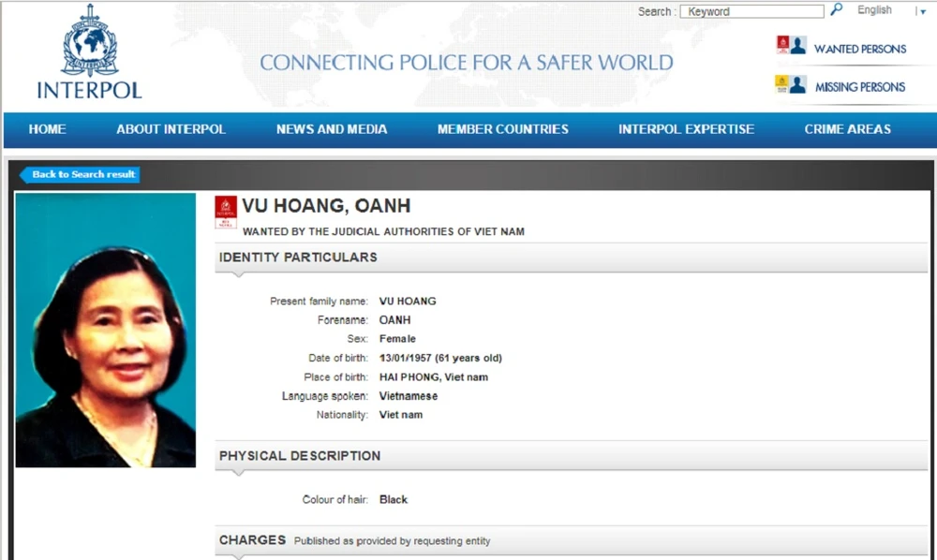937x560 pixels.
Task: Collapse the Physical Description section header
Action: point(300,456)
